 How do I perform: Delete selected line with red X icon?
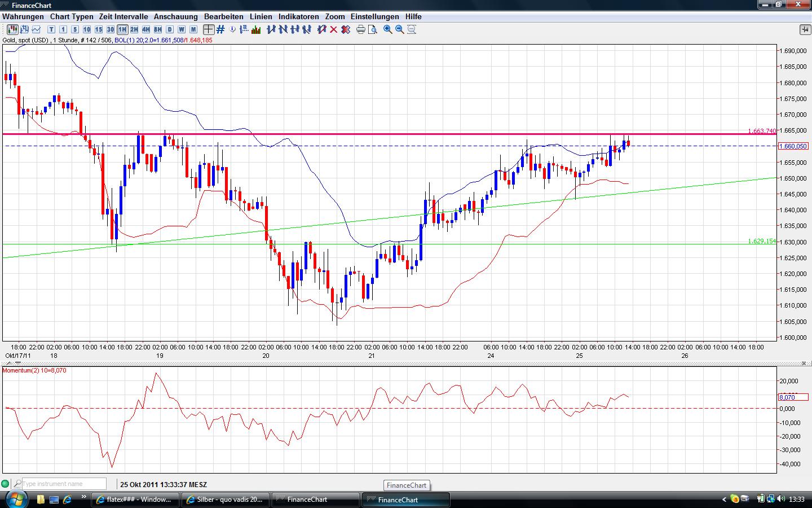[333, 29]
